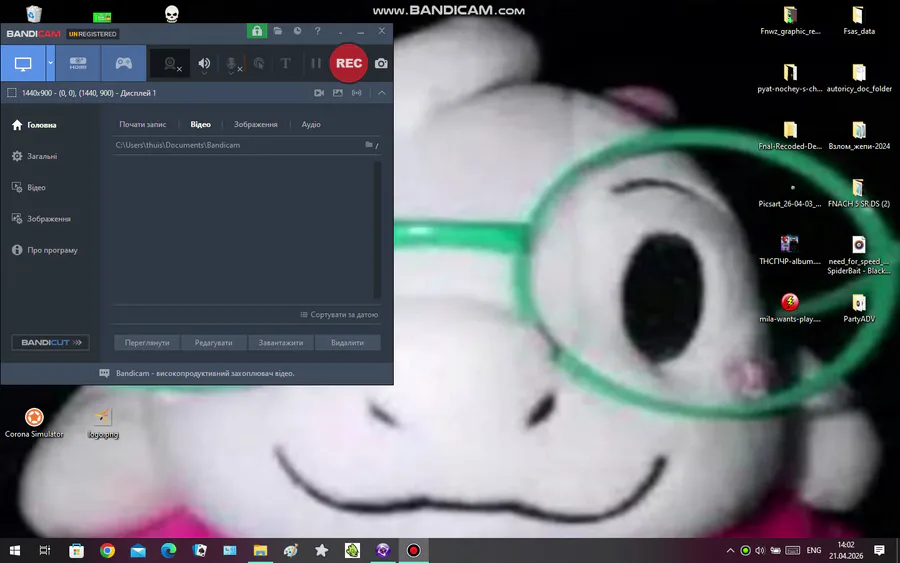
Task: Click the broadcast signal icon in status row
Action: point(356,93)
